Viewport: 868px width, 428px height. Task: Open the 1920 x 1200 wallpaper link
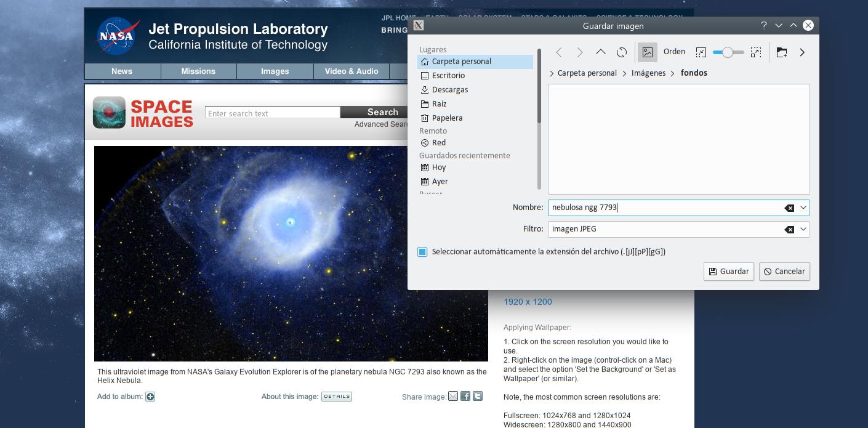point(528,302)
